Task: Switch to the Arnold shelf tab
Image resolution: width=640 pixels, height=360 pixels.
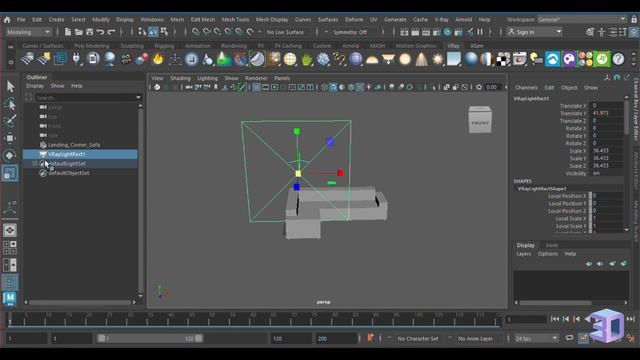Action: (350, 46)
